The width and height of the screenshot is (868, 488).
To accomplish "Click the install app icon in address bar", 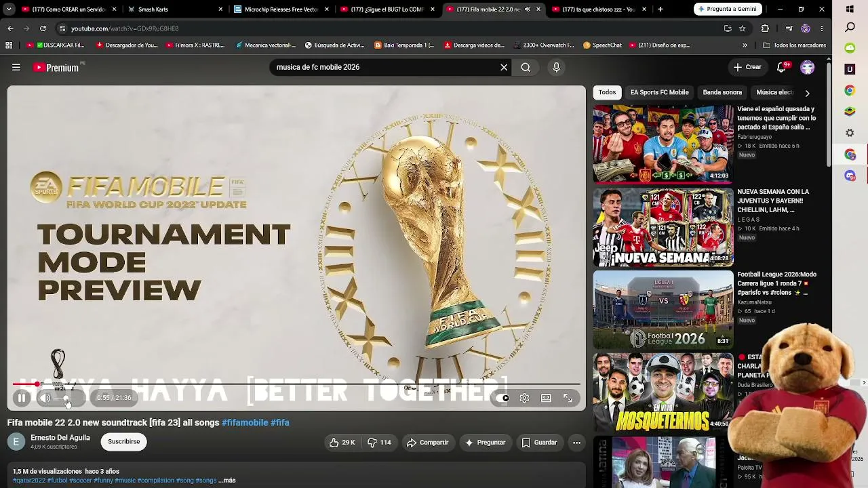I will click(x=728, y=28).
